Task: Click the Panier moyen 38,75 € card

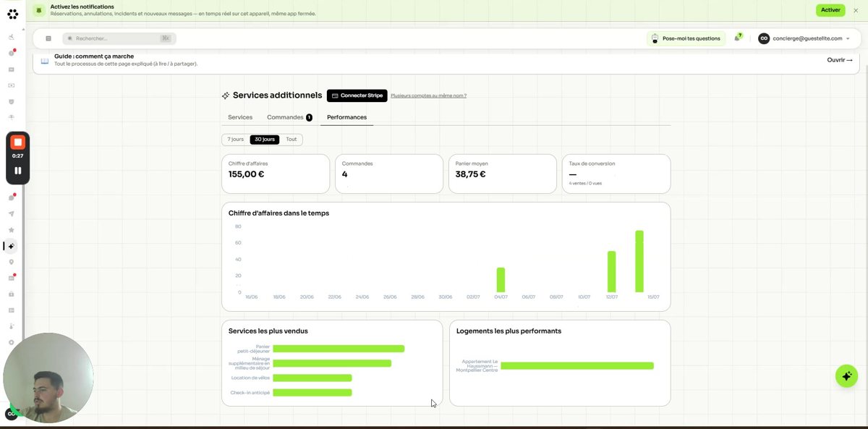Action: (x=503, y=174)
